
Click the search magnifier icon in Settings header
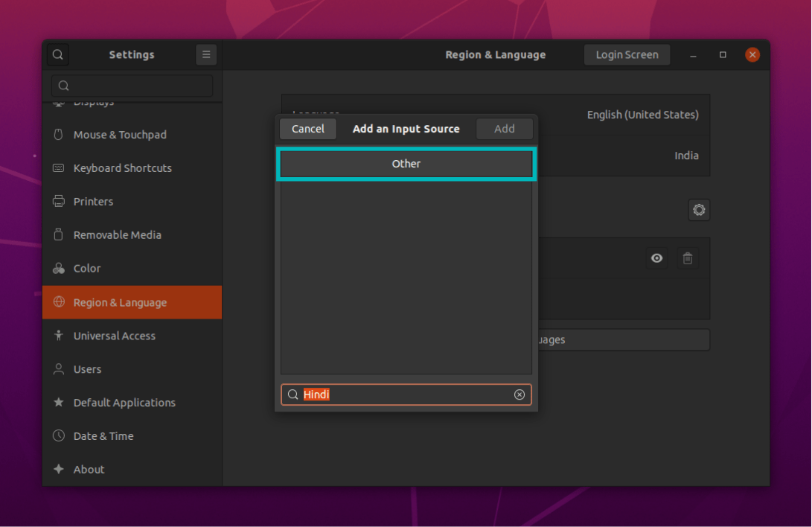pos(58,54)
